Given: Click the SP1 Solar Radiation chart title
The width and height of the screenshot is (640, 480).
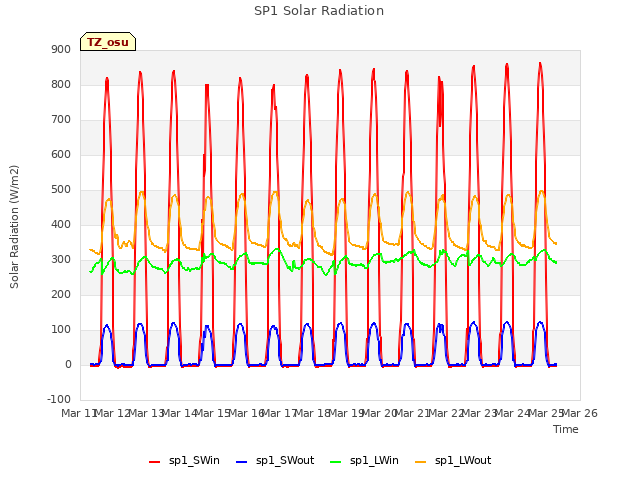Looking at the screenshot, I should click(319, 11).
